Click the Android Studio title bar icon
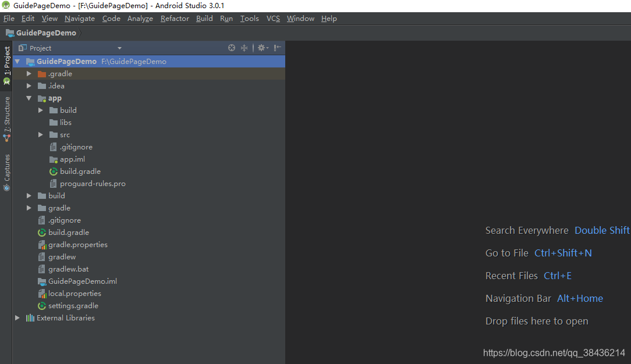This screenshot has width=631, height=364. pyautogui.click(x=6, y=5)
